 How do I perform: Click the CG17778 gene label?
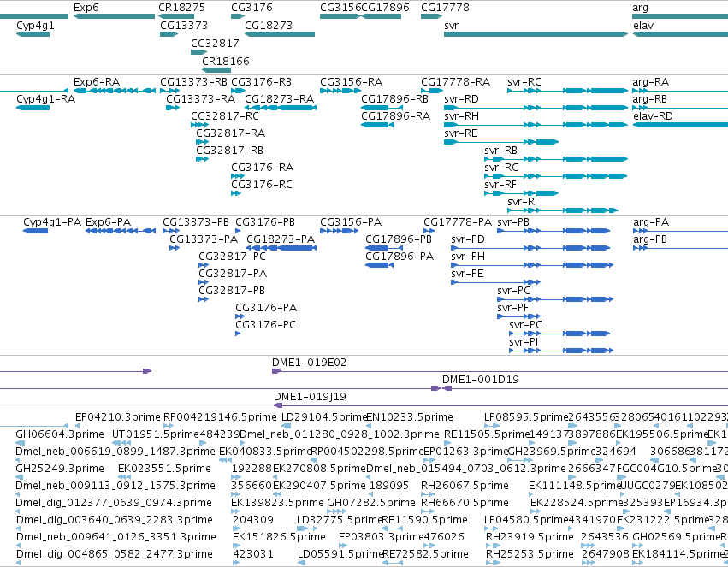point(445,8)
